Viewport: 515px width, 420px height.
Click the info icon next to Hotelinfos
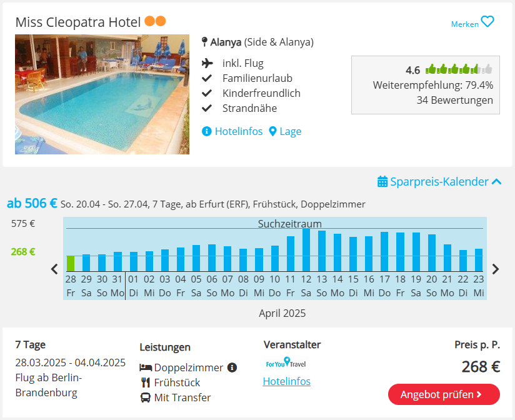click(207, 131)
